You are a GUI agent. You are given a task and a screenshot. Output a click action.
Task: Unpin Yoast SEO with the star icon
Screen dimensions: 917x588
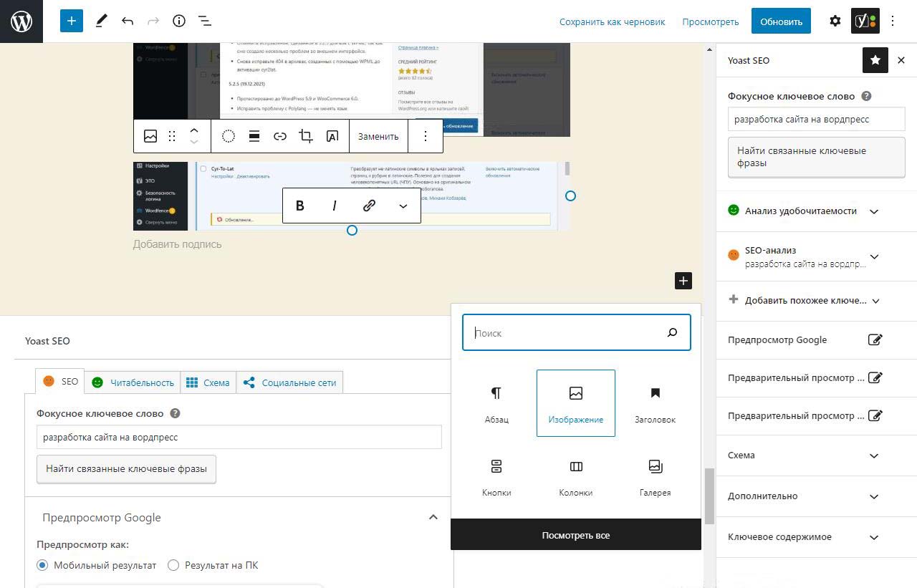875,61
